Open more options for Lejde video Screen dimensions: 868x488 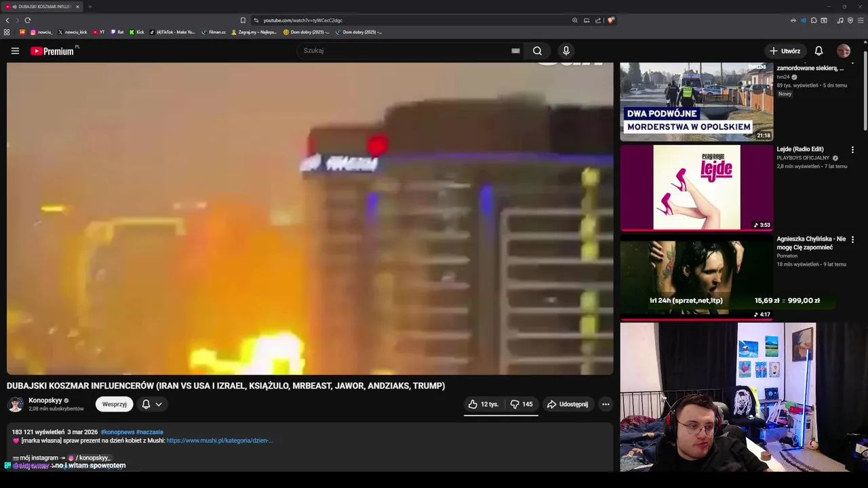(x=852, y=150)
